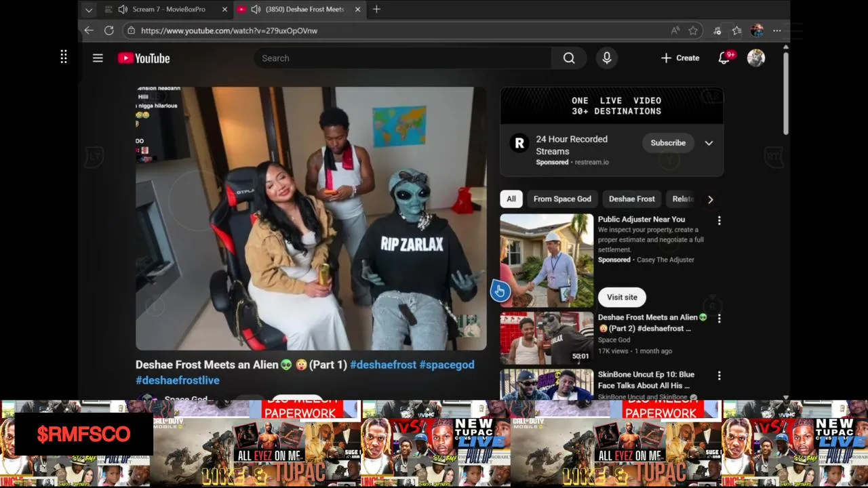The image size is (868, 488).
Task: Click Visit site on adjuster ad
Action: 622,297
